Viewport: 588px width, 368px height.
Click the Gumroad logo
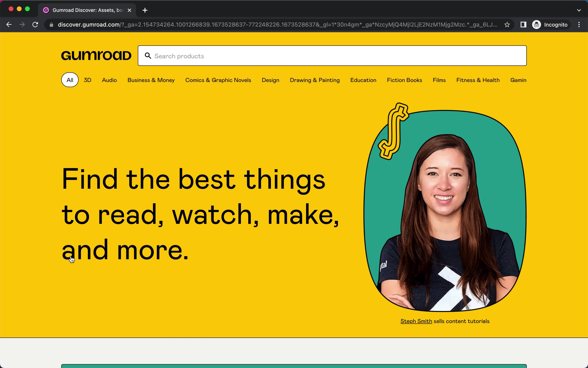click(x=96, y=55)
